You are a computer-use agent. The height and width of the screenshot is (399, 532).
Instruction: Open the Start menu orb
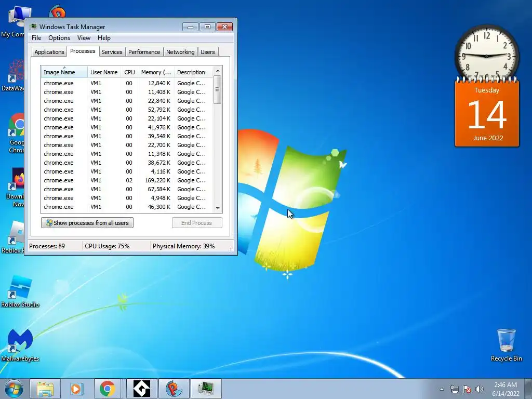tap(14, 389)
